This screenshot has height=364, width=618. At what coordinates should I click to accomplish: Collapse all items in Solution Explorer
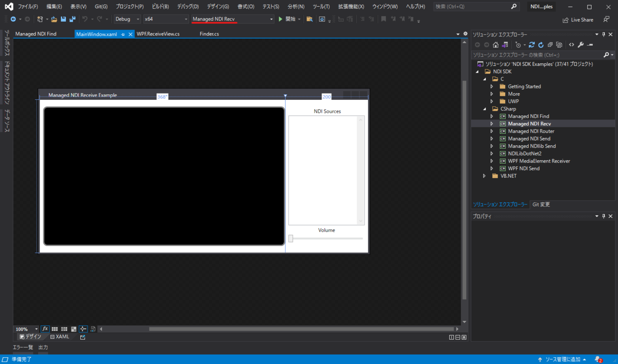coord(550,45)
